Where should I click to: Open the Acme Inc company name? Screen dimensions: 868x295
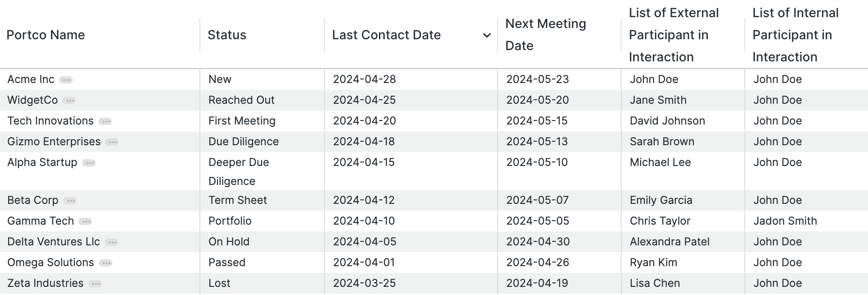coord(31,79)
